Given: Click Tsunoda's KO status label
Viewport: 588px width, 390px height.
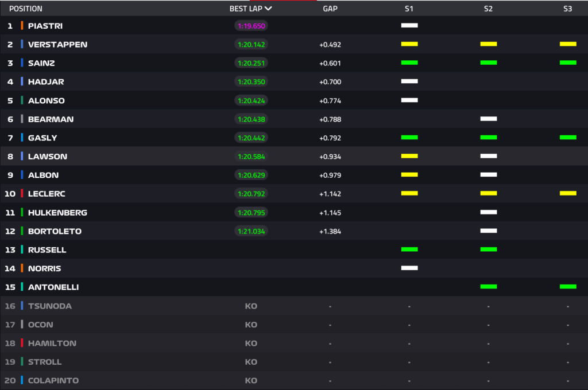Looking at the screenshot, I should (x=251, y=306).
